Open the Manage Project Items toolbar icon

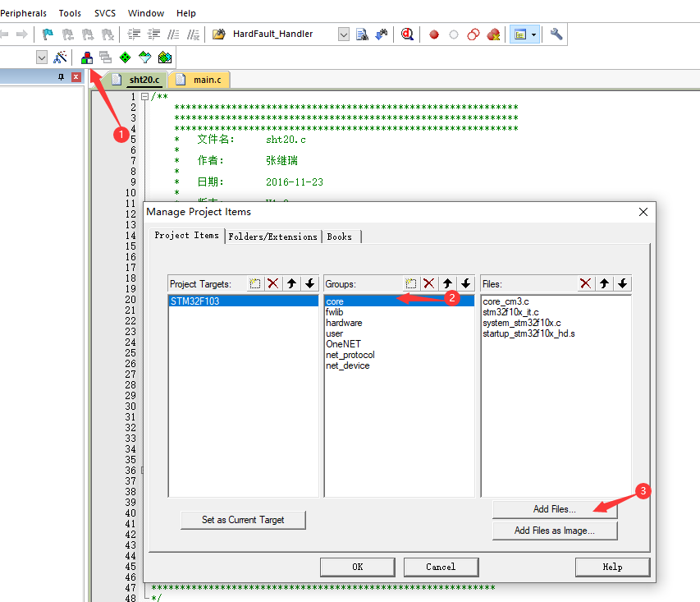pos(87,57)
